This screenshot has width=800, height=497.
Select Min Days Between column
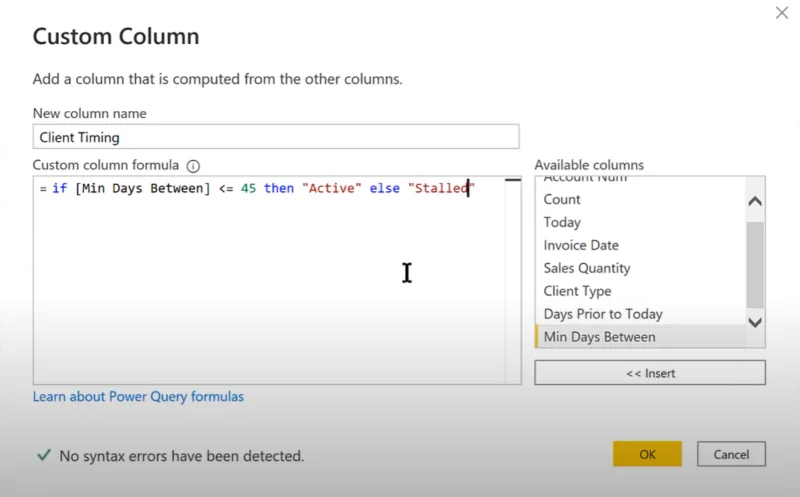pyautogui.click(x=640, y=337)
